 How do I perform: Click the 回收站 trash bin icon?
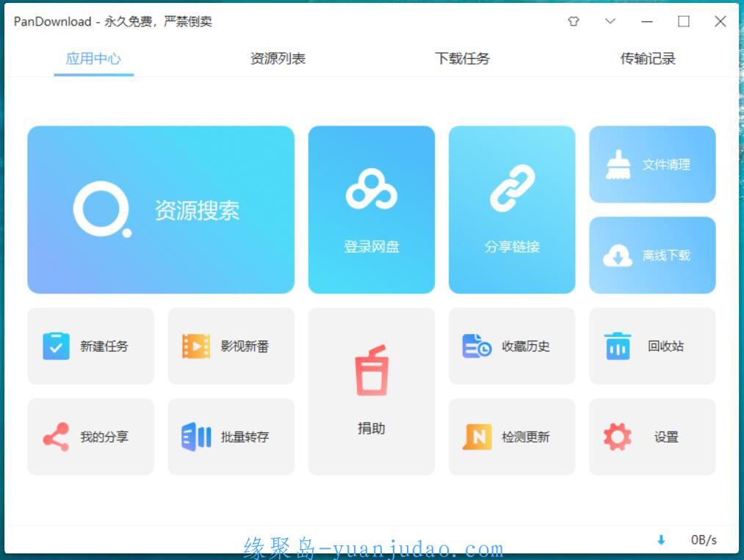[618, 346]
